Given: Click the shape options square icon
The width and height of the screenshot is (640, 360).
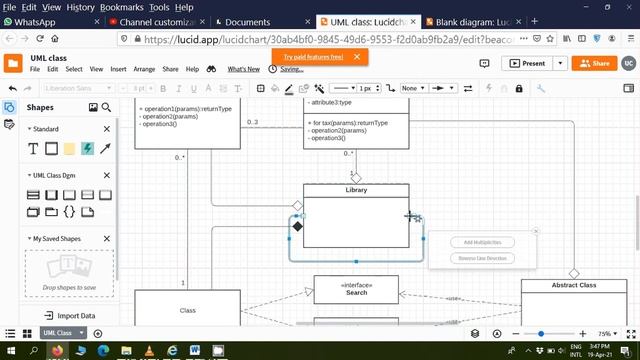Looking at the screenshot, I should tap(260, 88).
